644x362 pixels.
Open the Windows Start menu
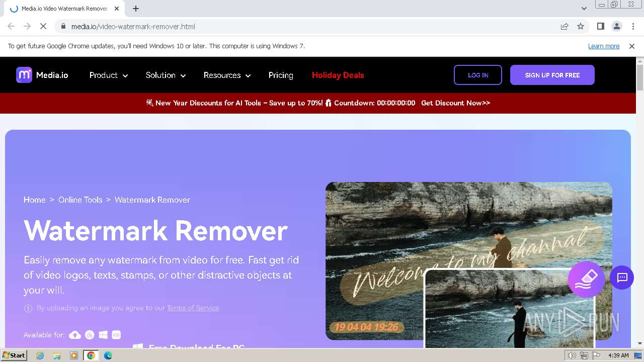point(14,355)
